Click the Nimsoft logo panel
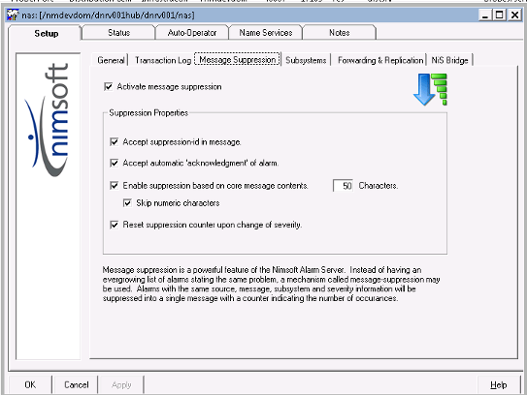Image resolution: width=527 pixels, height=395 pixels. tap(48, 206)
